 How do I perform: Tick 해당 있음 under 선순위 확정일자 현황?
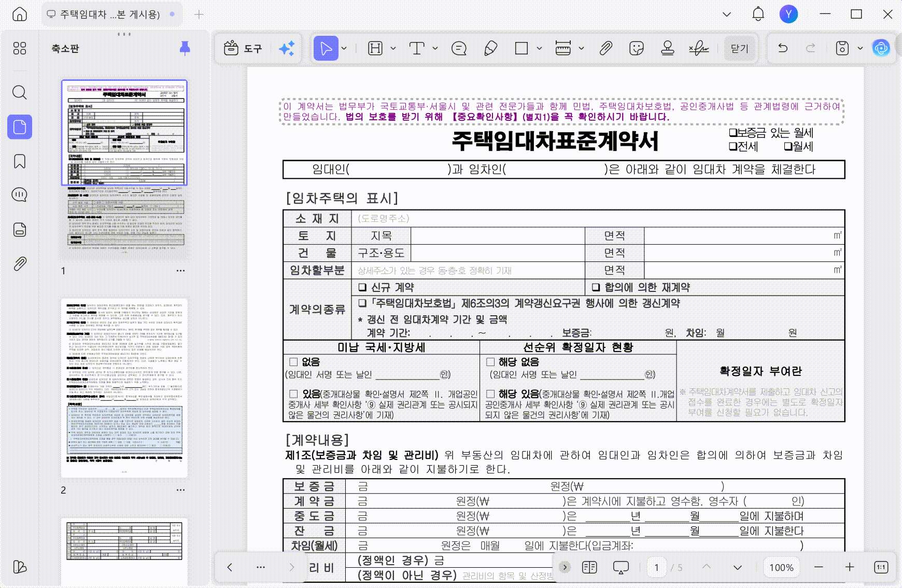pyautogui.click(x=490, y=394)
